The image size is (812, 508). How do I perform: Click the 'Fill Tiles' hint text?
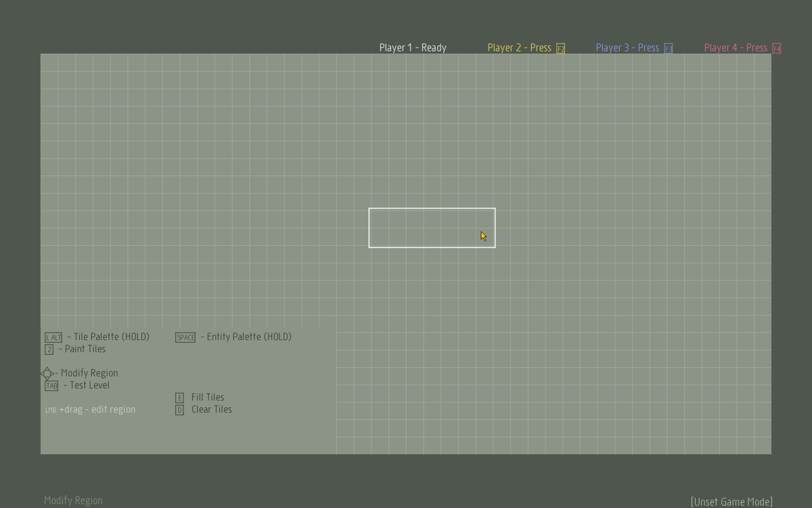pyautogui.click(x=208, y=398)
